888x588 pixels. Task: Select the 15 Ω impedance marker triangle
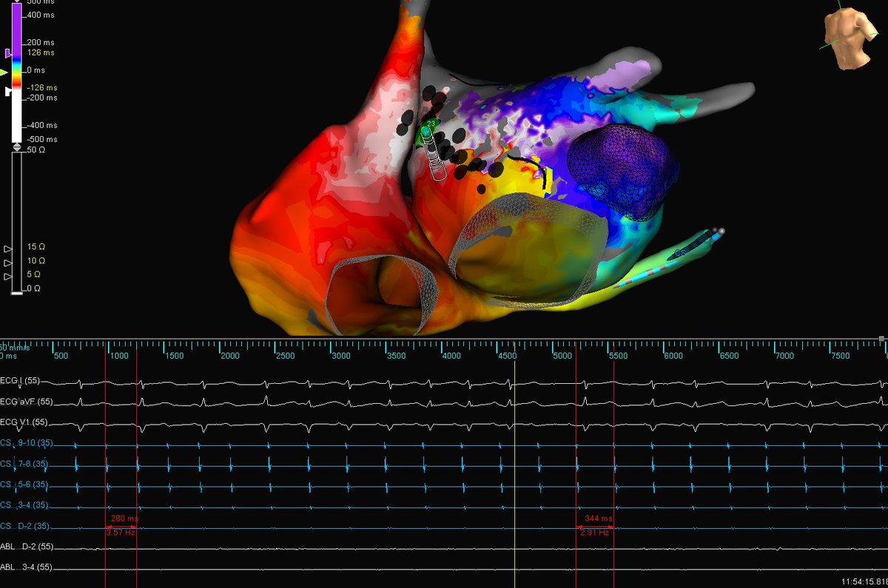(8, 249)
